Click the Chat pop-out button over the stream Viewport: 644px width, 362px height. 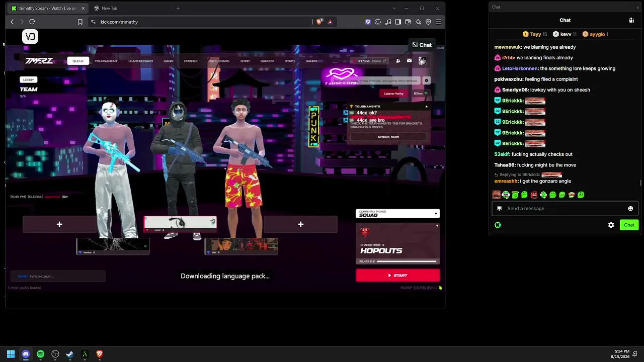coord(422,45)
